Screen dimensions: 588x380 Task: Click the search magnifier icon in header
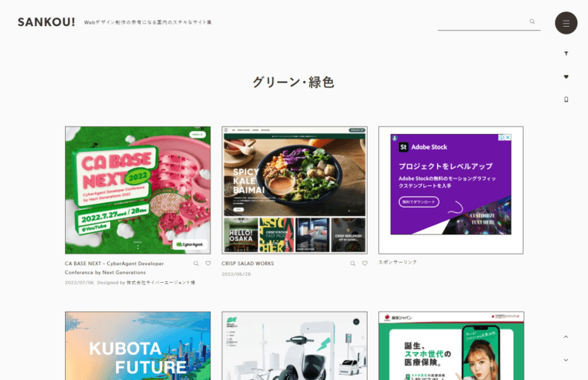(x=532, y=21)
